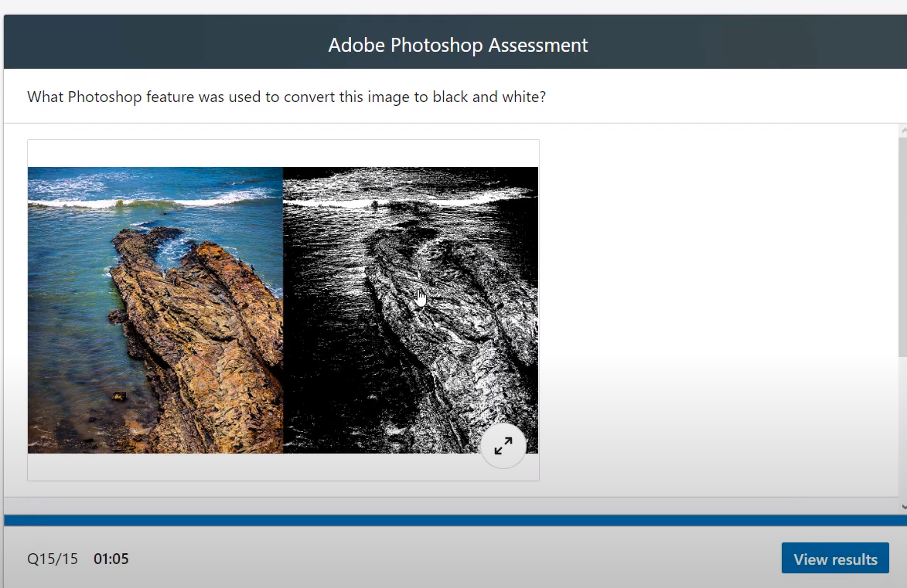Click the Q15/15 question counter
The width and height of the screenshot is (907, 588).
(52, 559)
